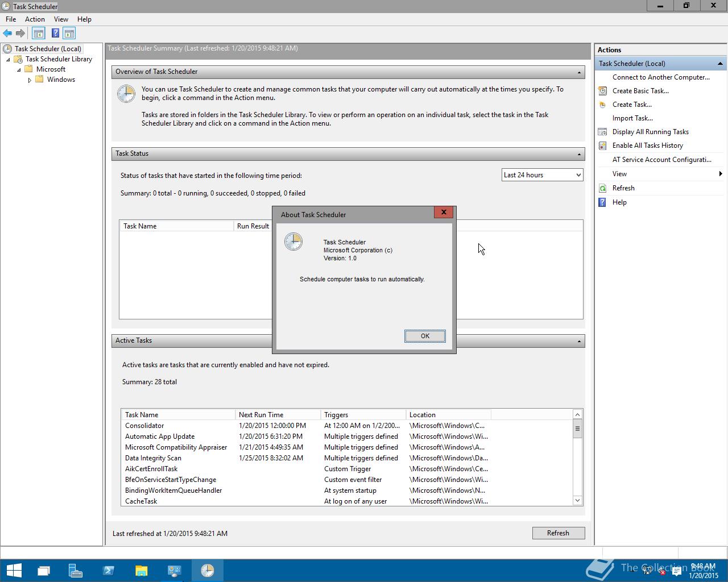The image size is (728, 582).
Task: Click Enable All Tasks History action
Action: tap(648, 145)
